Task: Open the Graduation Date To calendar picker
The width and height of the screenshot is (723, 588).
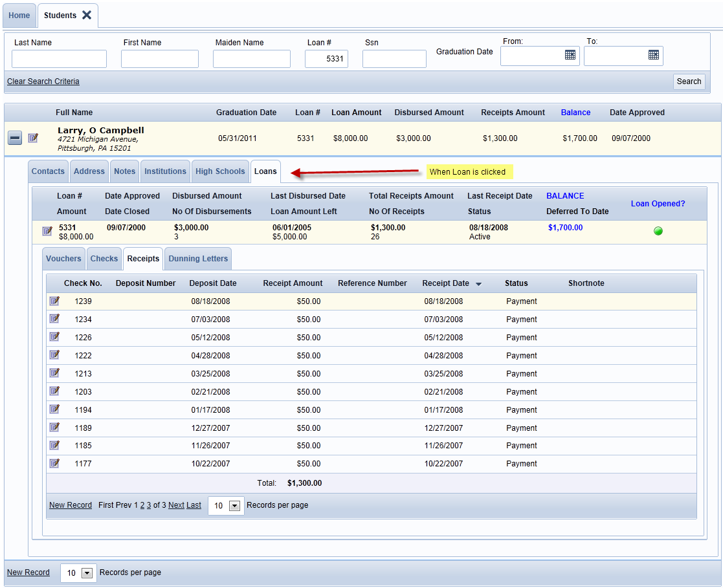Action: pyautogui.click(x=653, y=55)
